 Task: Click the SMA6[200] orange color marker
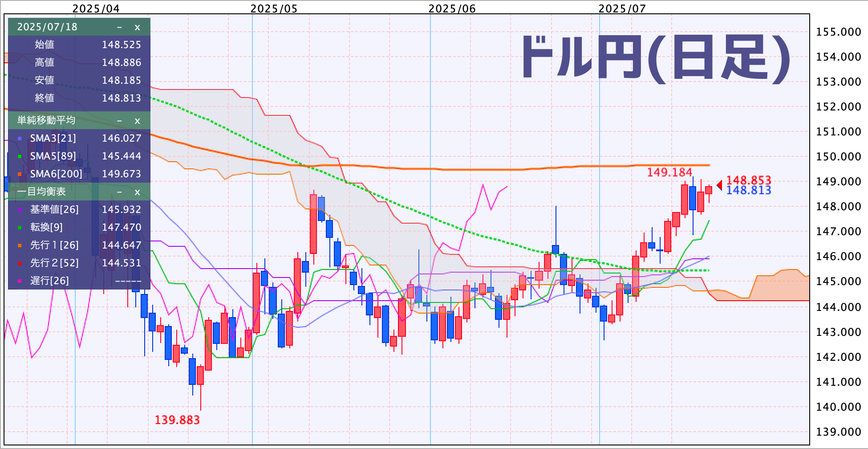click(20, 175)
